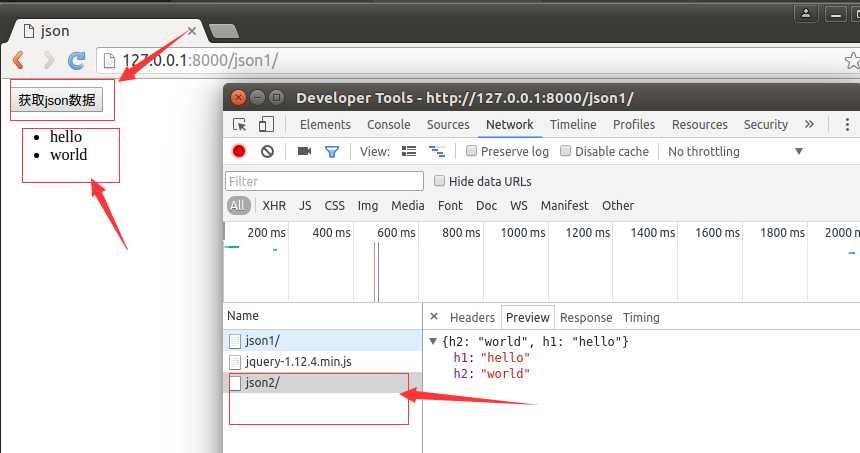
Task: Filter requests by Img
Action: point(368,206)
